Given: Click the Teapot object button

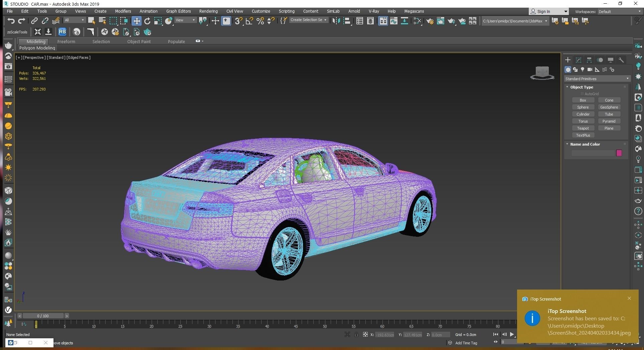Looking at the screenshot, I should tap(583, 128).
